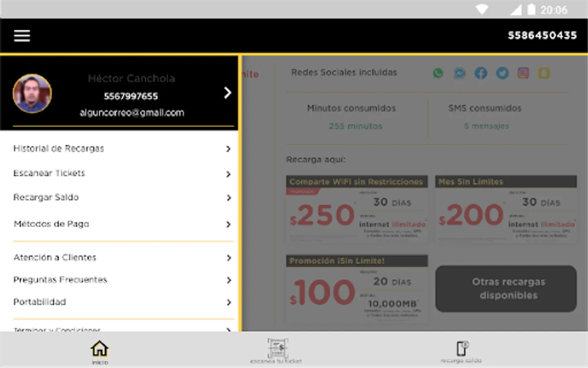Screen dimensions: 588x368
Task: Select Promoción ¡Sin Límite! $100 plan
Action: [357, 288]
